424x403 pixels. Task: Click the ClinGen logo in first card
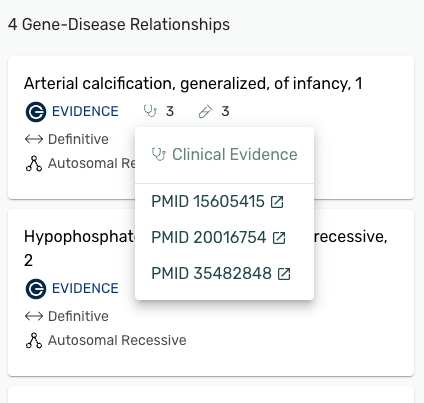36,112
